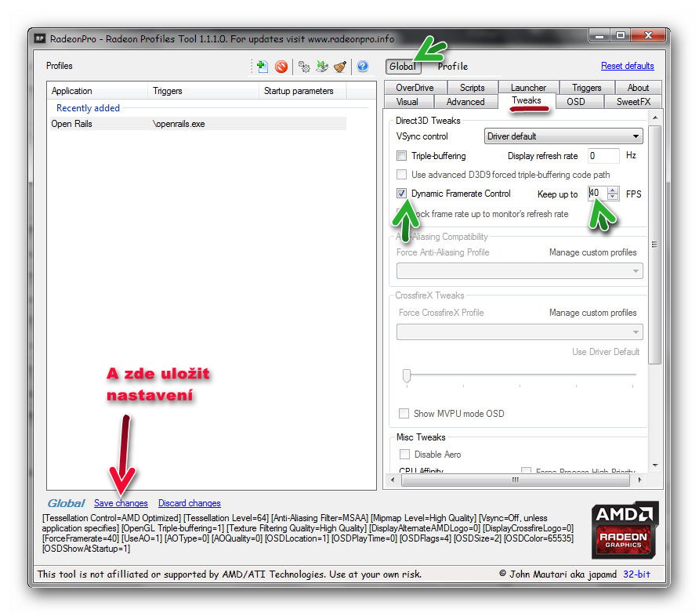Viewport: 699px width, 616px height.
Task: Click the green arrow import icon
Action: (321, 67)
